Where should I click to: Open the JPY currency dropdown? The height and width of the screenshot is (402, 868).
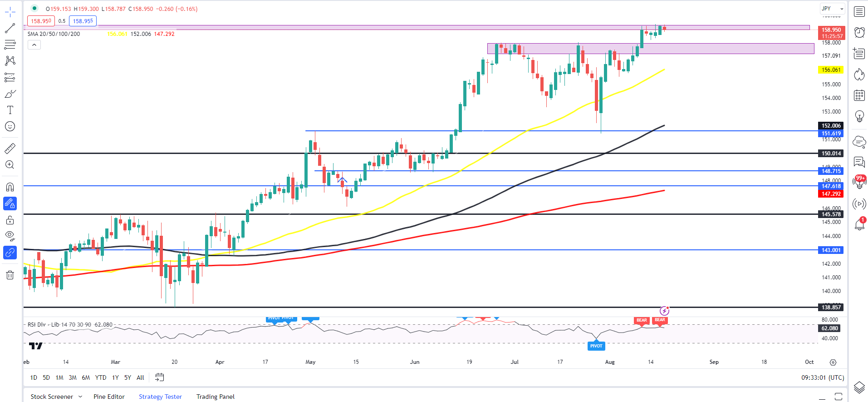tap(833, 8)
